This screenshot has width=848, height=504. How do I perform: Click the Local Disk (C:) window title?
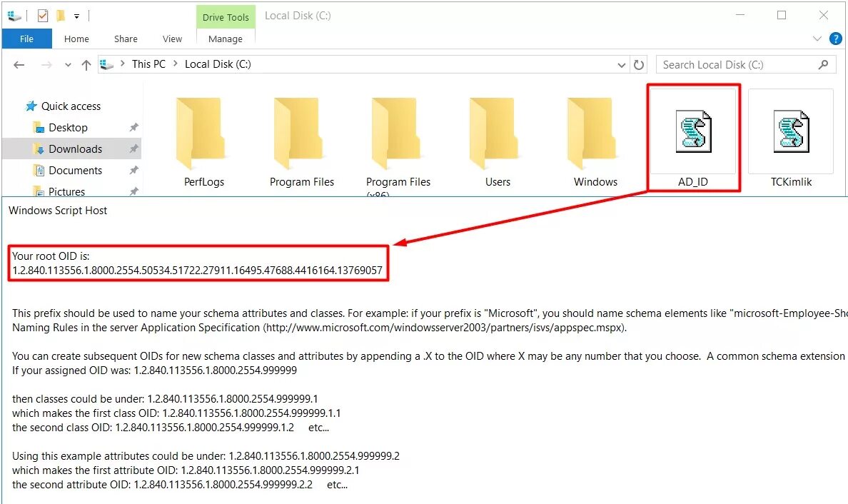(298, 16)
